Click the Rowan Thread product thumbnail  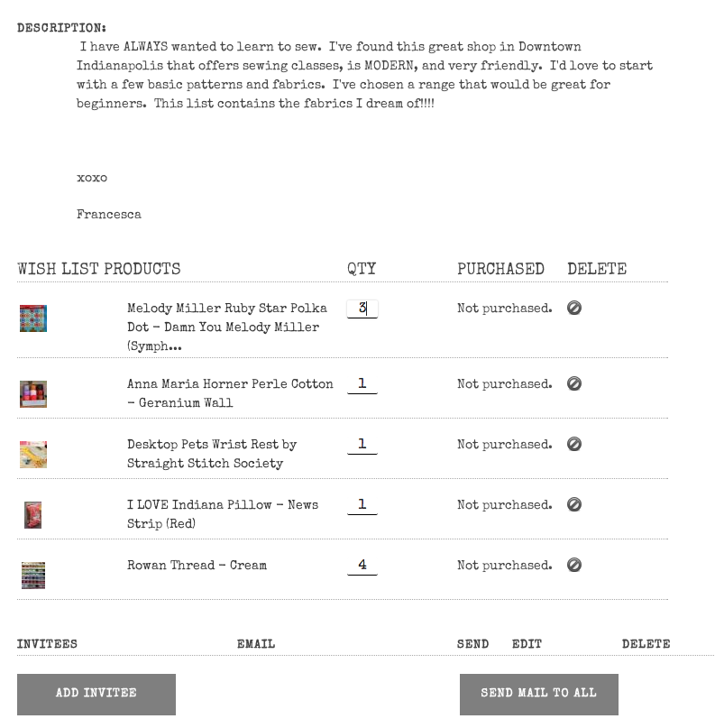pos(33,575)
